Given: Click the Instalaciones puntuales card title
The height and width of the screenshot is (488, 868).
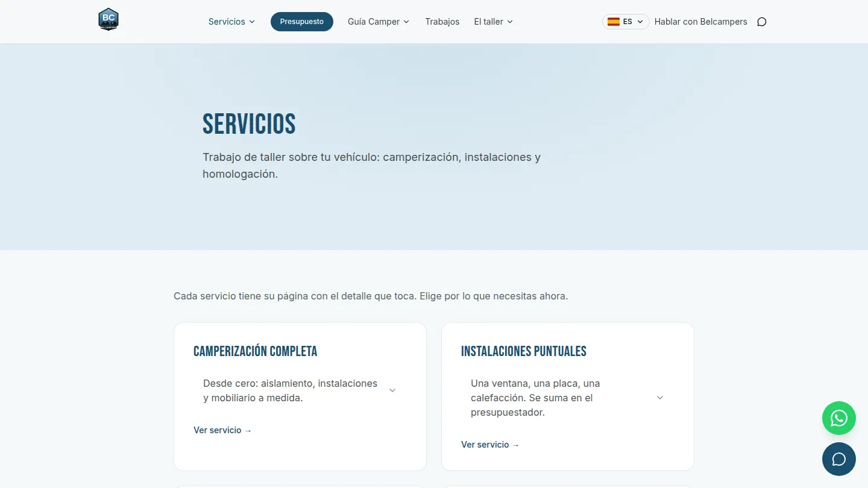Looking at the screenshot, I should (x=523, y=351).
